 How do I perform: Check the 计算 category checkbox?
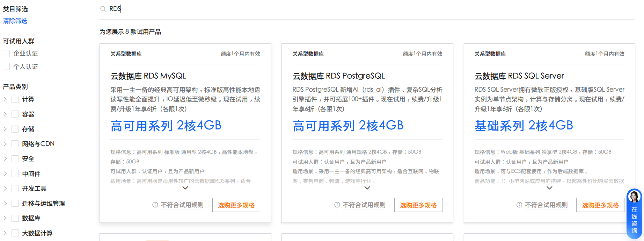click(x=15, y=99)
